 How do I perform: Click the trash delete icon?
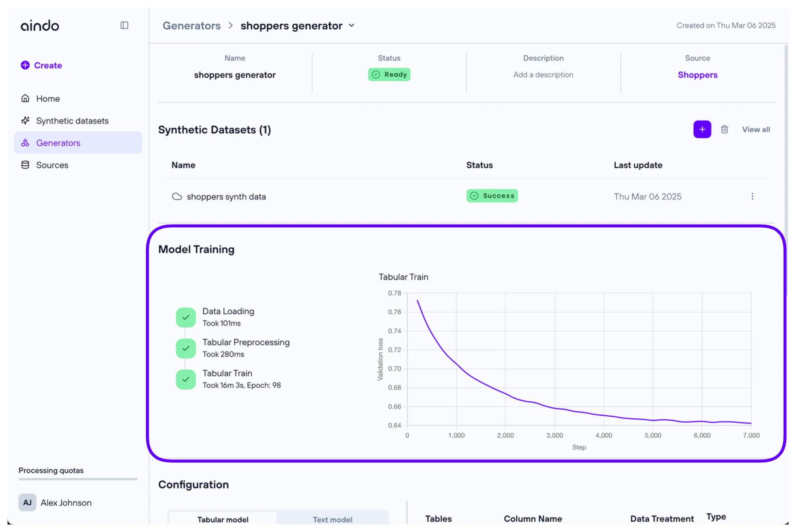(724, 129)
